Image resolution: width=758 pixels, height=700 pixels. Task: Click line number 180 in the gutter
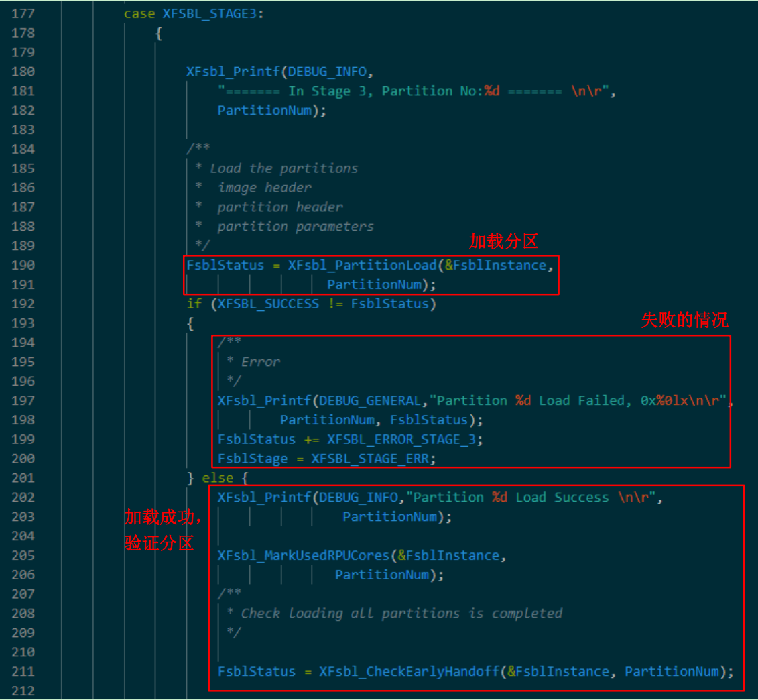pos(23,72)
